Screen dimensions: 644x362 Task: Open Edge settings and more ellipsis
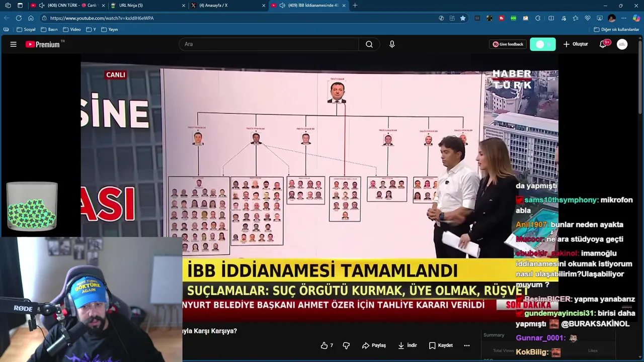[624, 18]
